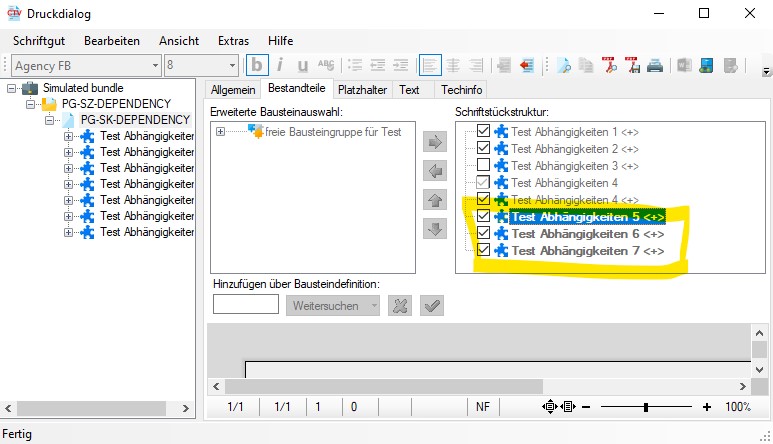Click the zoom slider handle

(x=646, y=407)
